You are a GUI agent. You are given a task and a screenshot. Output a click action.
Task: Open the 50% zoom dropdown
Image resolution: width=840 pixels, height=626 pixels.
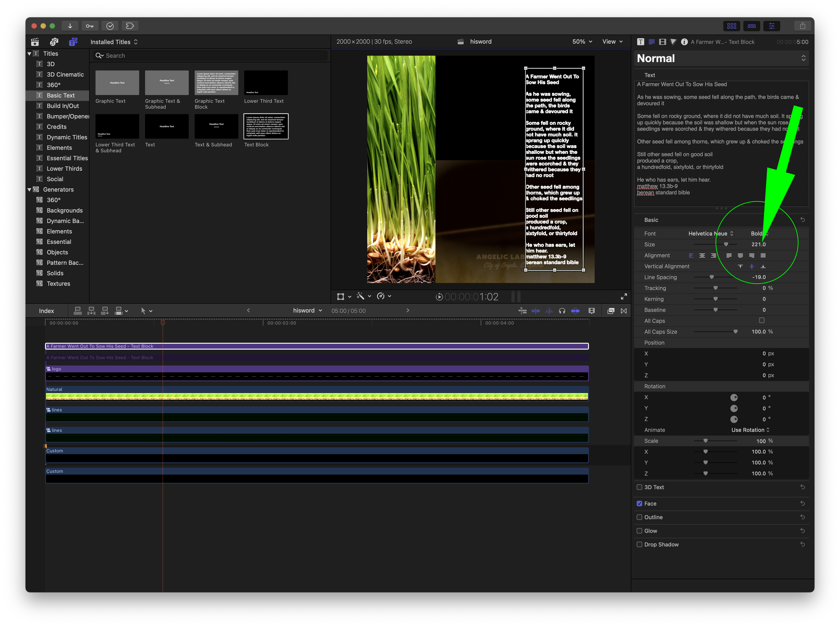tap(582, 42)
